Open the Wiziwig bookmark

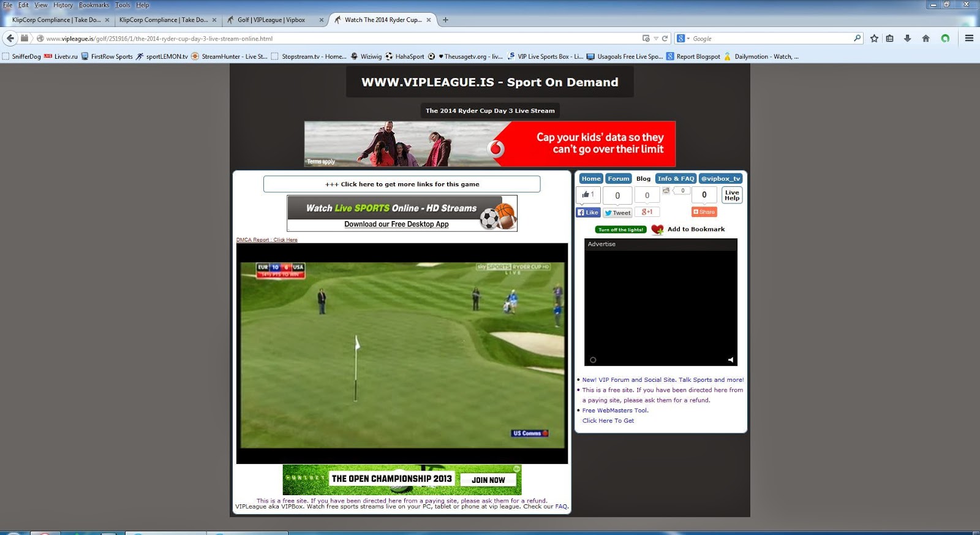[x=366, y=56]
